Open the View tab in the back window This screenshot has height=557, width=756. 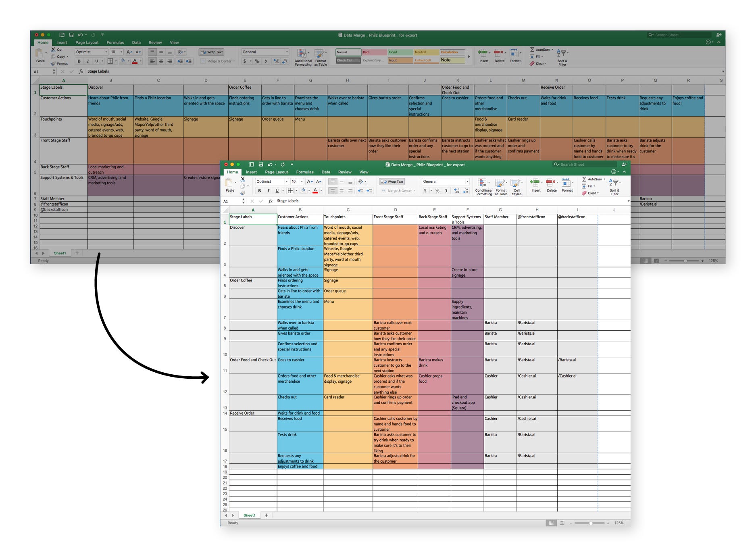point(174,42)
